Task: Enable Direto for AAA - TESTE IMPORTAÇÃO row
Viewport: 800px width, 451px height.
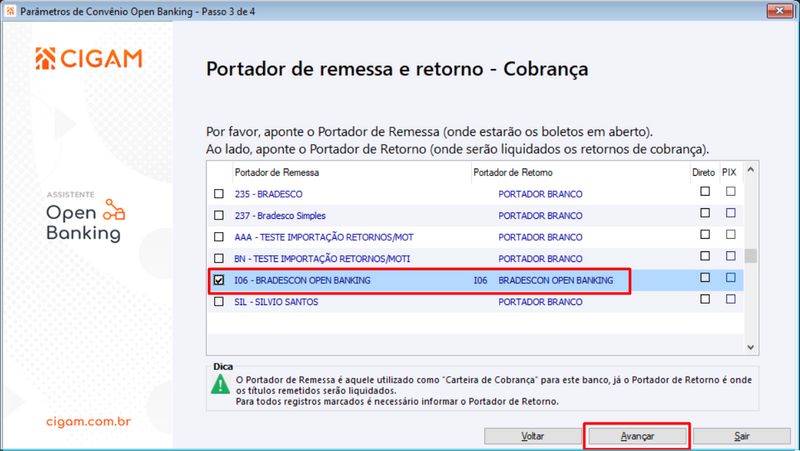Action: coord(705,234)
